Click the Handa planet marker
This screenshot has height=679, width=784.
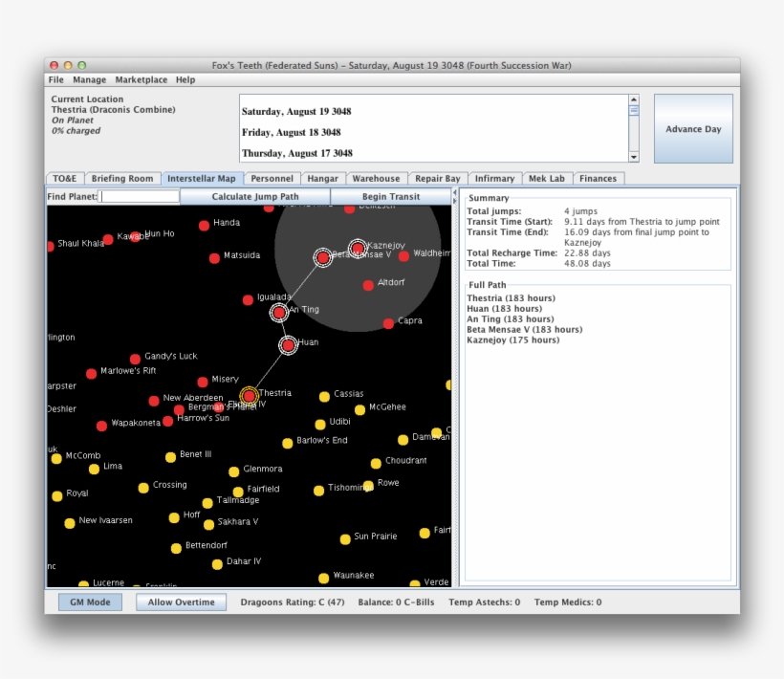[204, 226]
